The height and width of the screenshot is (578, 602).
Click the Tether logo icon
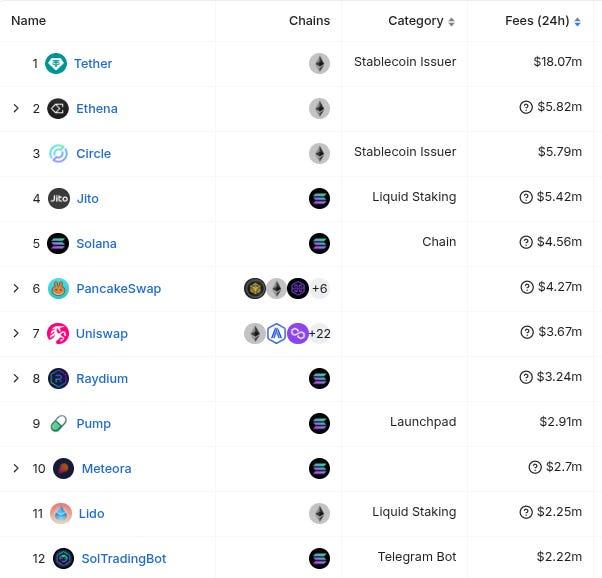(x=56, y=63)
